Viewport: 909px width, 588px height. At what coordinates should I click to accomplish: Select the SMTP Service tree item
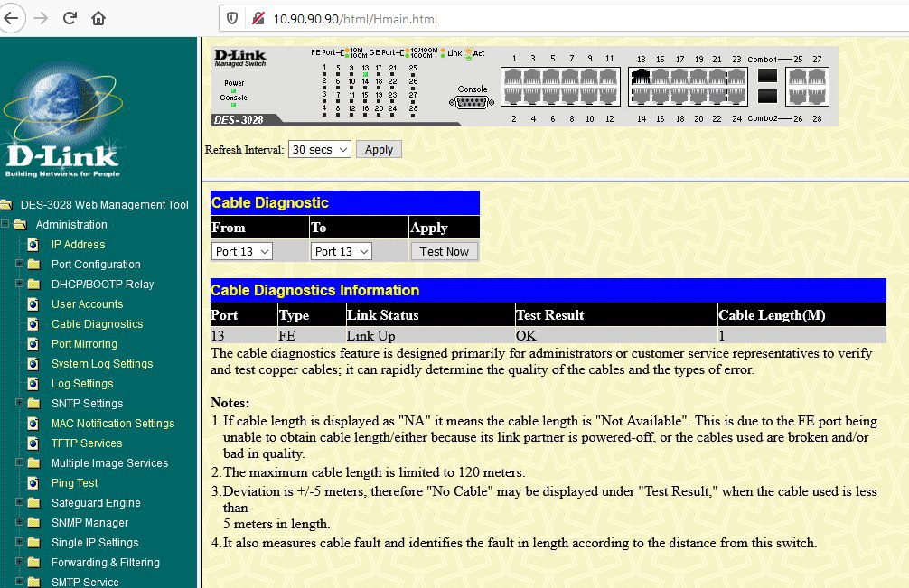point(85,582)
